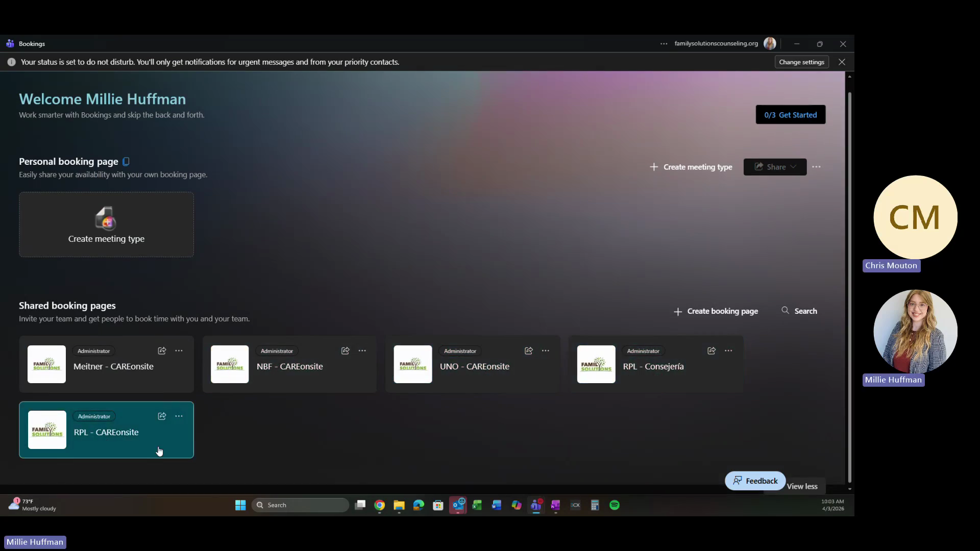Image resolution: width=980 pixels, height=551 pixels.
Task: Dismiss the do not disturb banner
Action: (842, 62)
